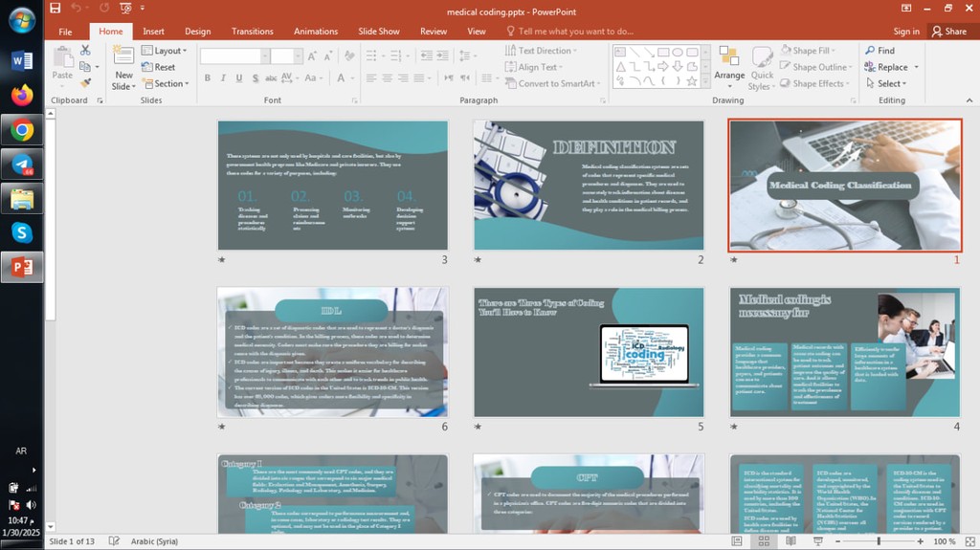
Task: Select slide 5 Three Types of Coding thumbnail
Action: (x=589, y=353)
